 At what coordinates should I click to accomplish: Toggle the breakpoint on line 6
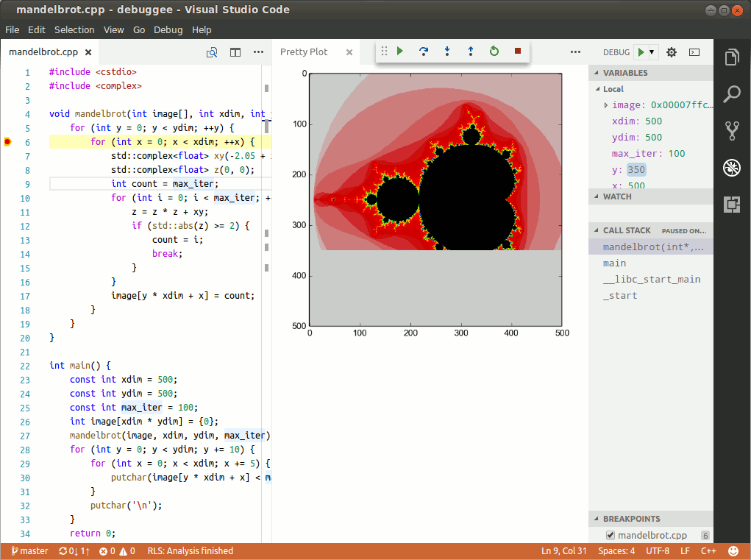(x=7, y=142)
